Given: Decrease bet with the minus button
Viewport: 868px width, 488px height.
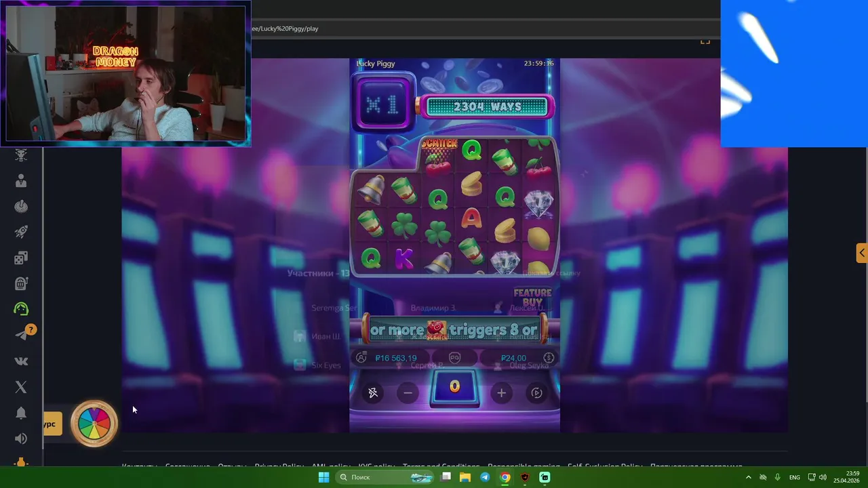Looking at the screenshot, I should (x=408, y=393).
